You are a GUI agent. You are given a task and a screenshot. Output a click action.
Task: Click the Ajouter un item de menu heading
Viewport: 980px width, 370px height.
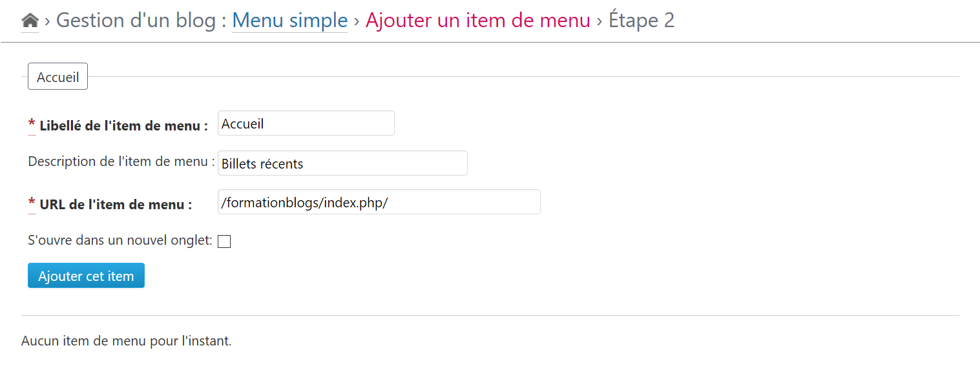coord(477,21)
